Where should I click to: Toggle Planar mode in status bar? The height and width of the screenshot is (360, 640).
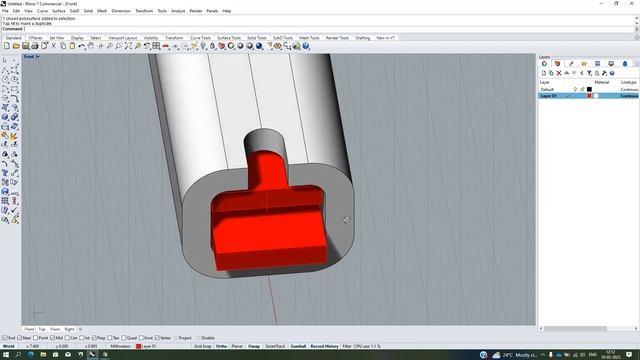(237, 346)
